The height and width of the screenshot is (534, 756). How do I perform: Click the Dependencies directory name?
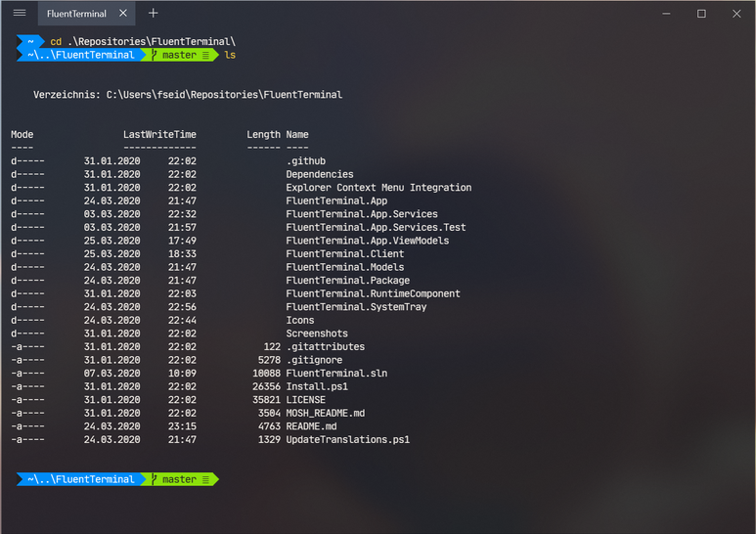pyautogui.click(x=320, y=174)
